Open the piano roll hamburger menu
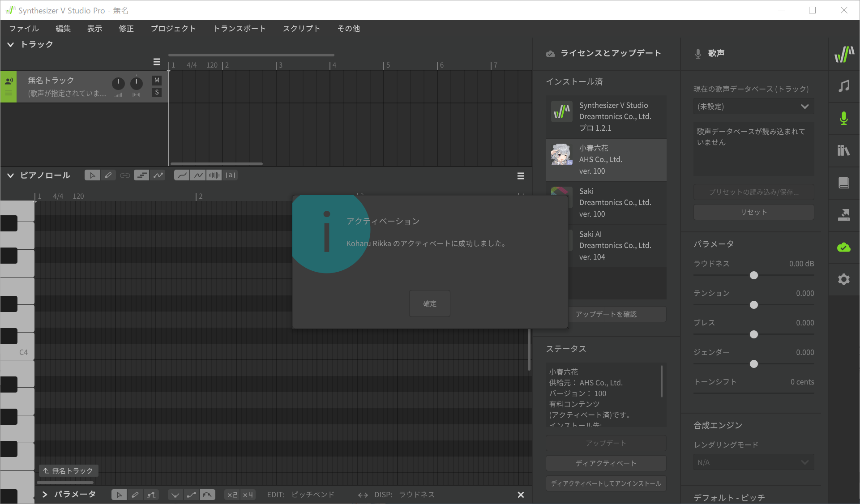 tap(521, 176)
